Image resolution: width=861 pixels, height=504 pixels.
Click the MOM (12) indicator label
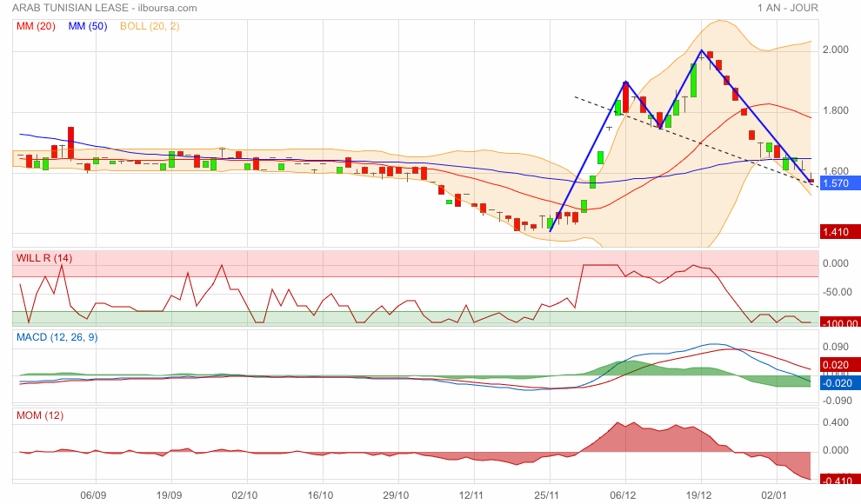pyautogui.click(x=40, y=415)
